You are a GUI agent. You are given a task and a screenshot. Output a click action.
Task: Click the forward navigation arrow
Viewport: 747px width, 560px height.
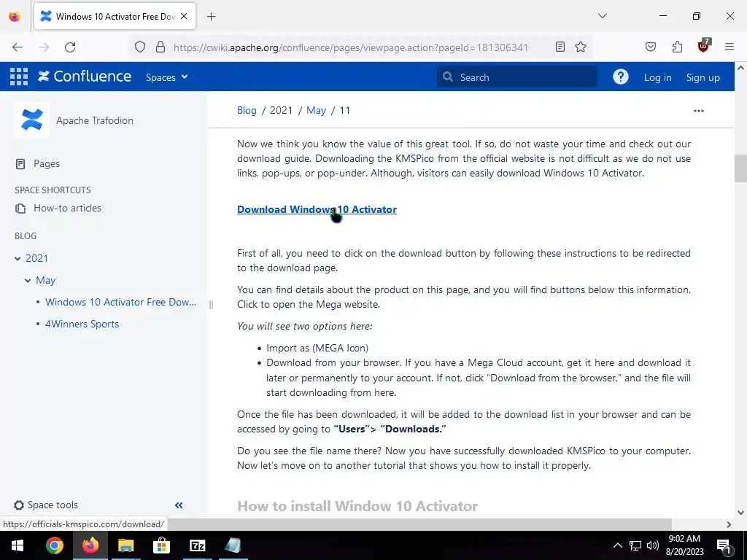(x=44, y=47)
